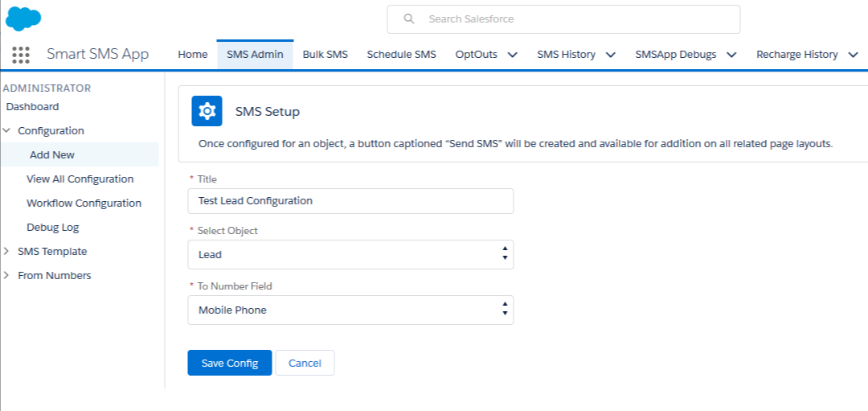Click the ADMINISTRATOR sidebar heading

pos(47,88)
